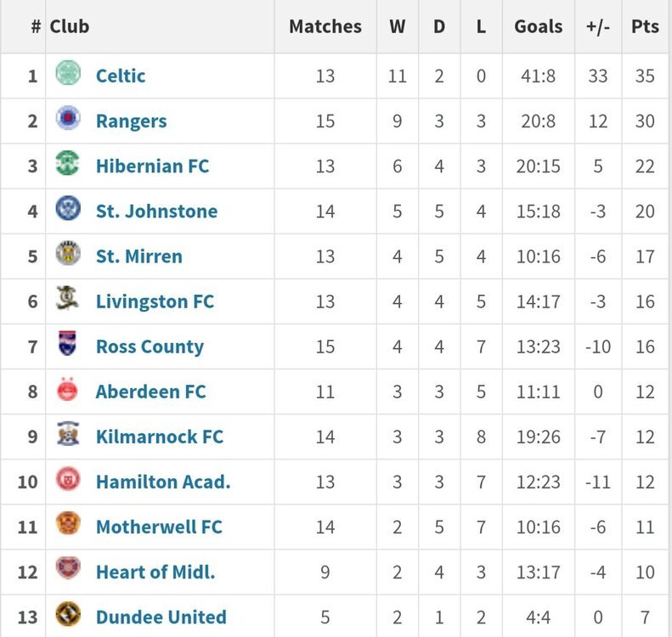Click the St. Mirren crest icon
This screenshot has width=672, height=637.
click(68, 253)
